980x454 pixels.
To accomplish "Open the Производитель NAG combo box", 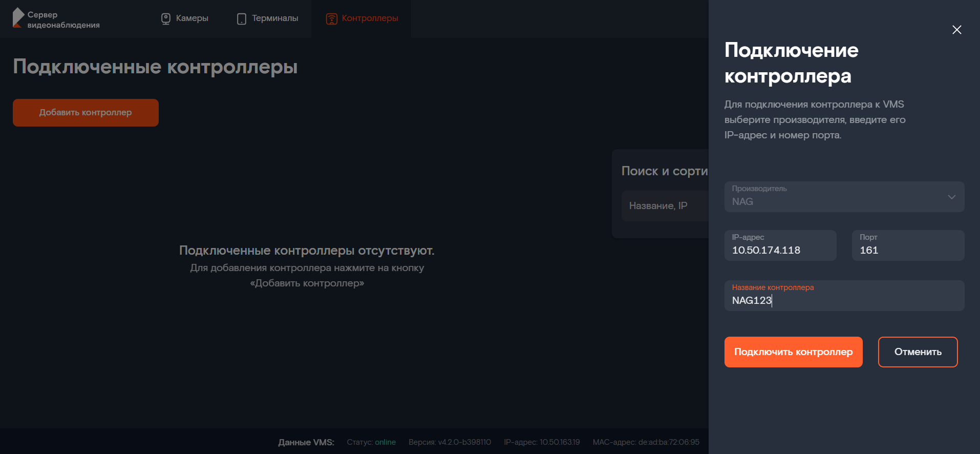I will pos(844,197).
